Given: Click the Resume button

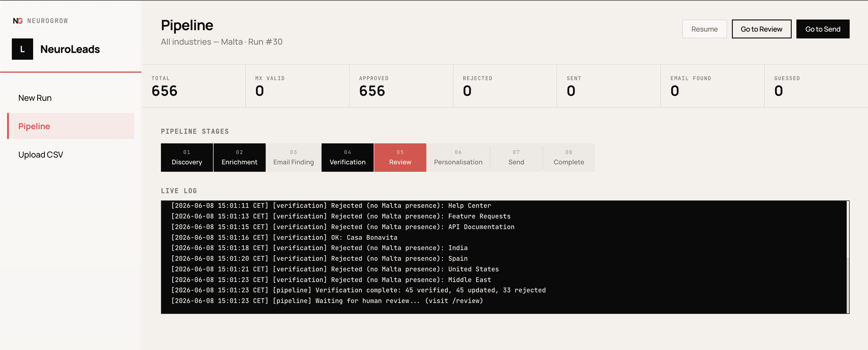Looking at the screenshot, I should [x=704, y=29].
